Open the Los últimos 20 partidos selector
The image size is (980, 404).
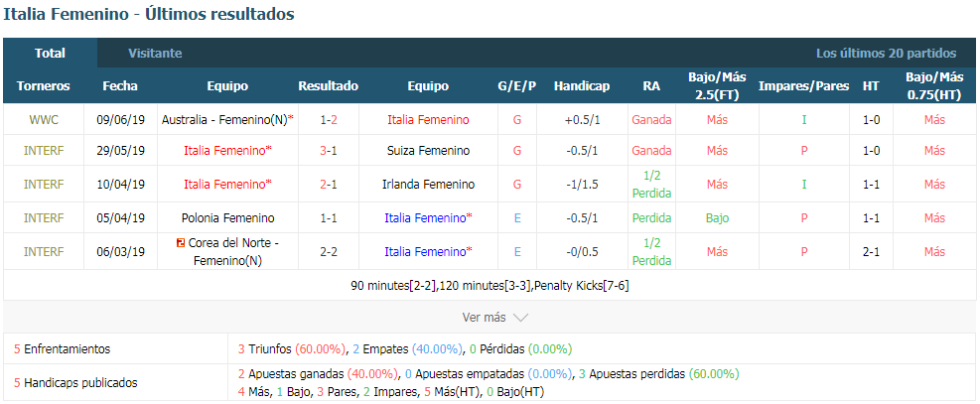pyautogui.click(x=886, y=53)
